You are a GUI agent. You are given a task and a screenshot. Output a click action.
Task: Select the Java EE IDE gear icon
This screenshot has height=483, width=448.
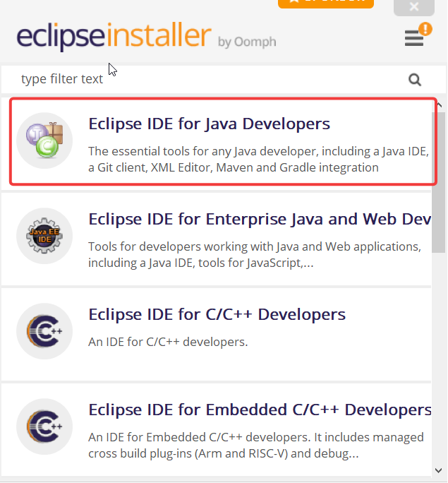coord(44,236)
